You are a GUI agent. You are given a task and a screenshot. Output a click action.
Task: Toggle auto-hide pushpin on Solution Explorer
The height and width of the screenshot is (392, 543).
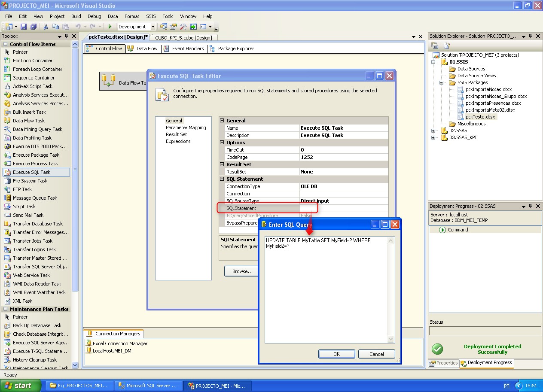[x=531, y=36]
